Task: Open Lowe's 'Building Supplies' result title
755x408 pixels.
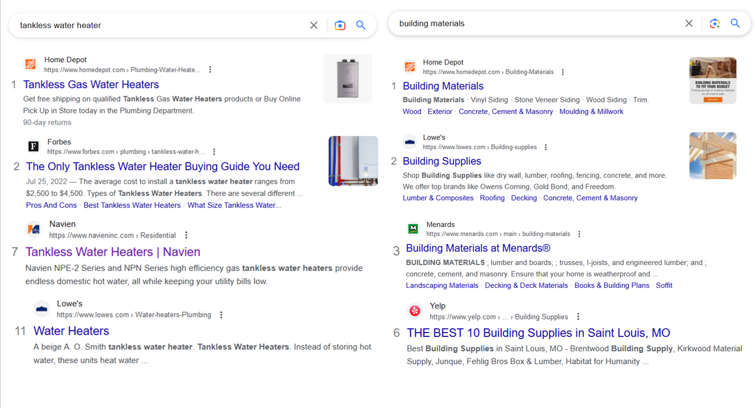Action: point(442,161)
